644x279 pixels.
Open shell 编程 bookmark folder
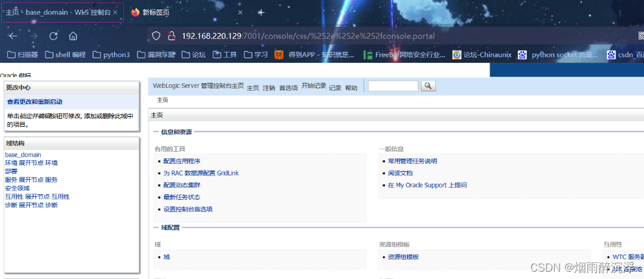[x=65, y=55]
